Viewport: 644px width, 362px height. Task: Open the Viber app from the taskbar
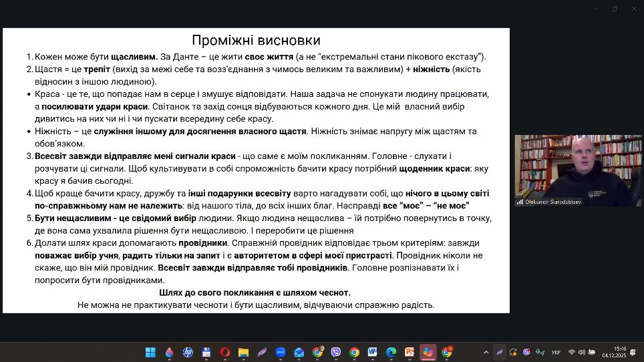pos(336,352)
